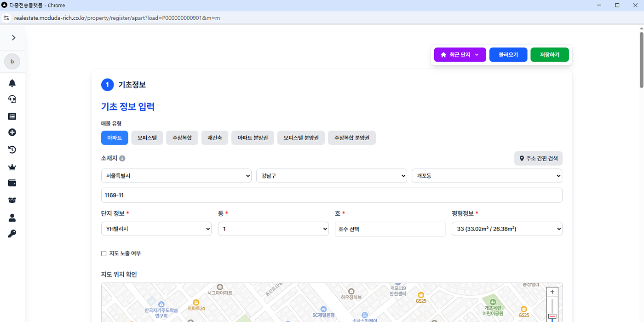Click the notification bell icon in sidebar

12,83
